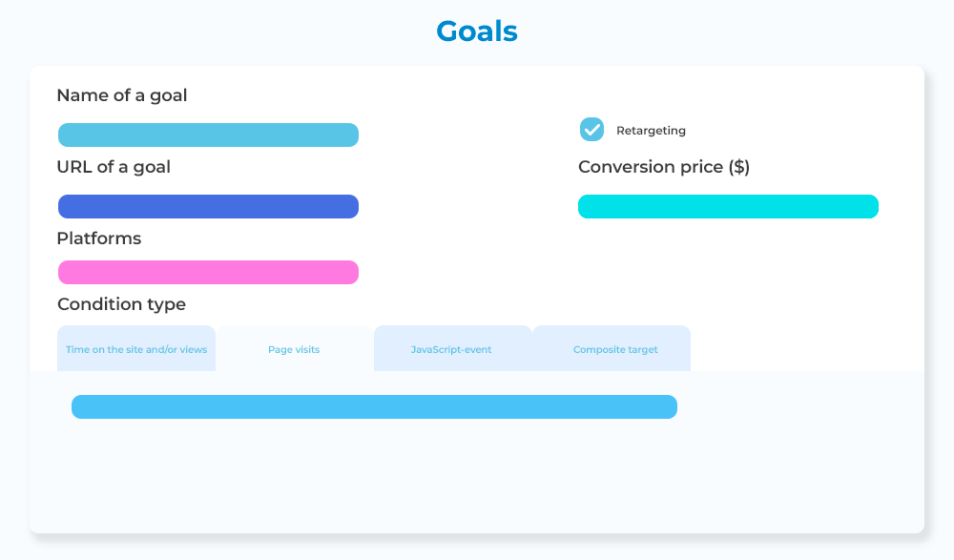Click the Name of a goal field

tap(208, 135)
